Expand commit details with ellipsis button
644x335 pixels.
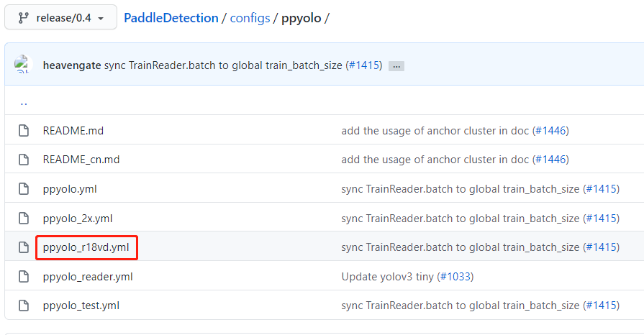[x=396, y=66]
